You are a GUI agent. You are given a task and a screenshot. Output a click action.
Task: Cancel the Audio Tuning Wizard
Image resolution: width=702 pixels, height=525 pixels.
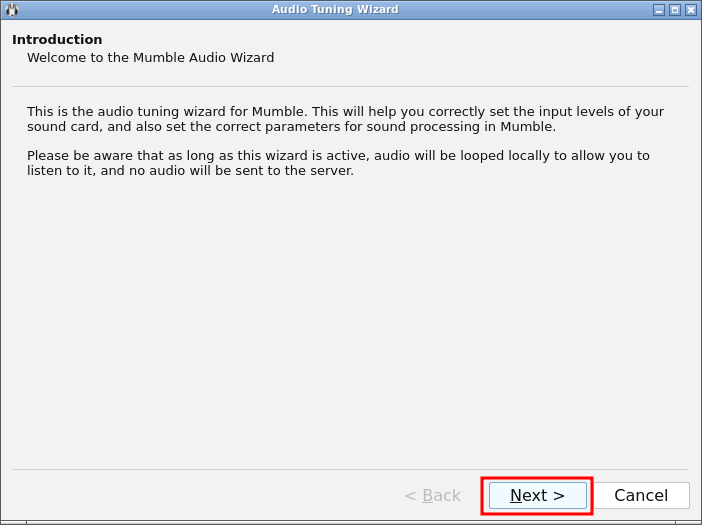(x=640, y=496)
